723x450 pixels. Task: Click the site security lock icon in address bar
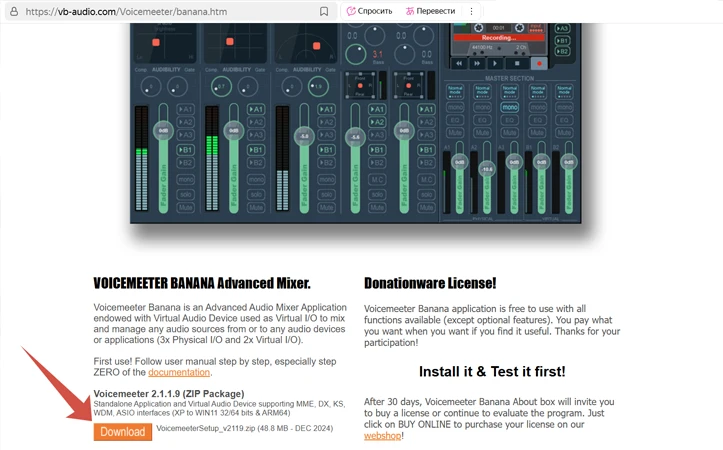pos(14,12)
